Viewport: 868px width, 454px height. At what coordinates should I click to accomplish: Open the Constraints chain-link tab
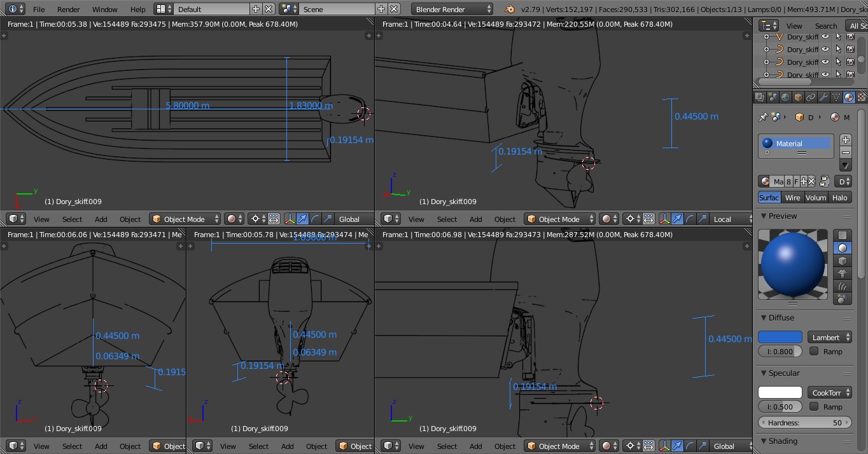click(811, 97)
